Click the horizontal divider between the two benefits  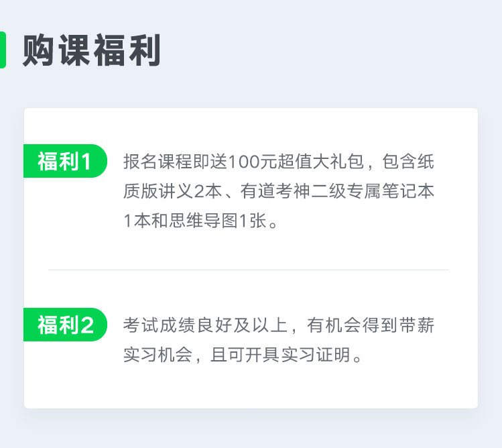249,270
